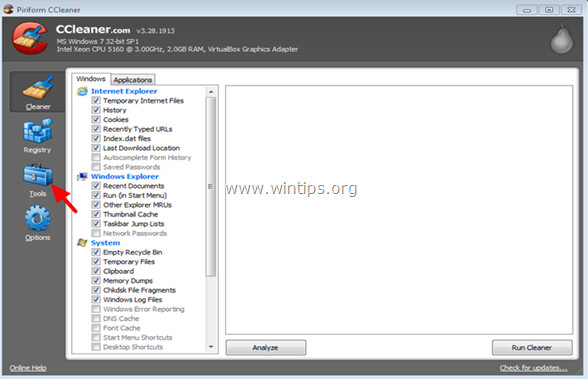Uncheck Temporary Internet Files
Screen dimensions: 588x379
[x=96, y=100]
